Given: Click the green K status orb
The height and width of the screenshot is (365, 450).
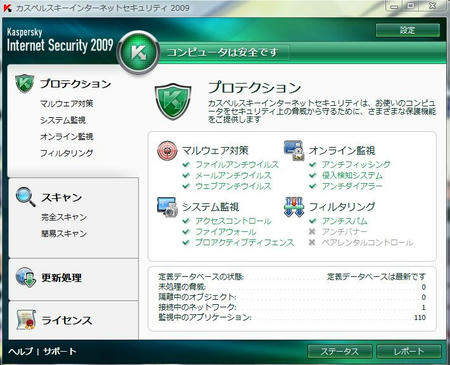Looking at the screenshot, I should pyautogui.click(x=138, y=52).
